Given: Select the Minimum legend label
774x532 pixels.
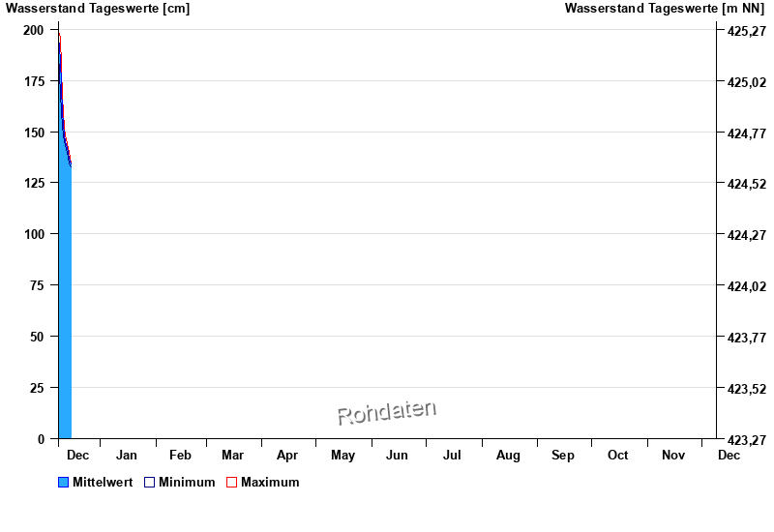Looking at the screenshot, I should click(x=187, y=483).
